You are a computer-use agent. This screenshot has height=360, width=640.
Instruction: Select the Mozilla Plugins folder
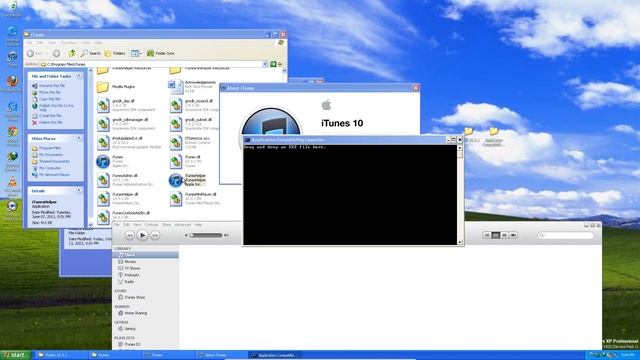pyautogui.click(x=103, y=87)
